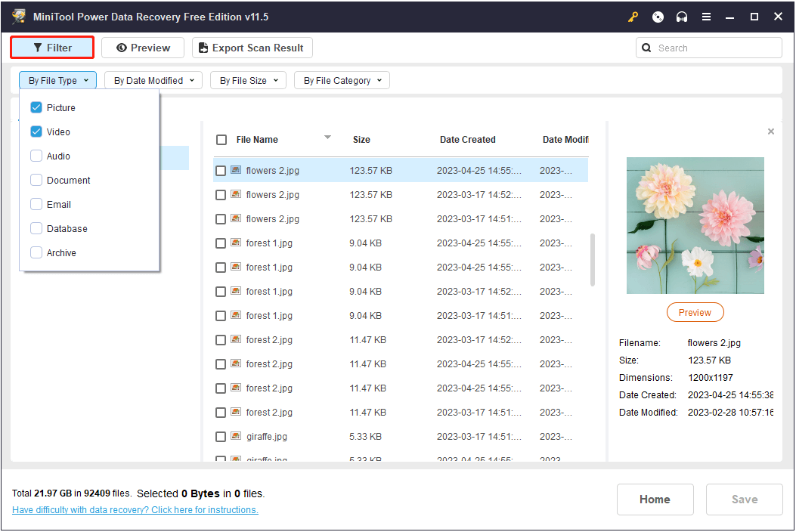
Task: Collapse the By File Type dropdown
Action: [x=58, y=80]
